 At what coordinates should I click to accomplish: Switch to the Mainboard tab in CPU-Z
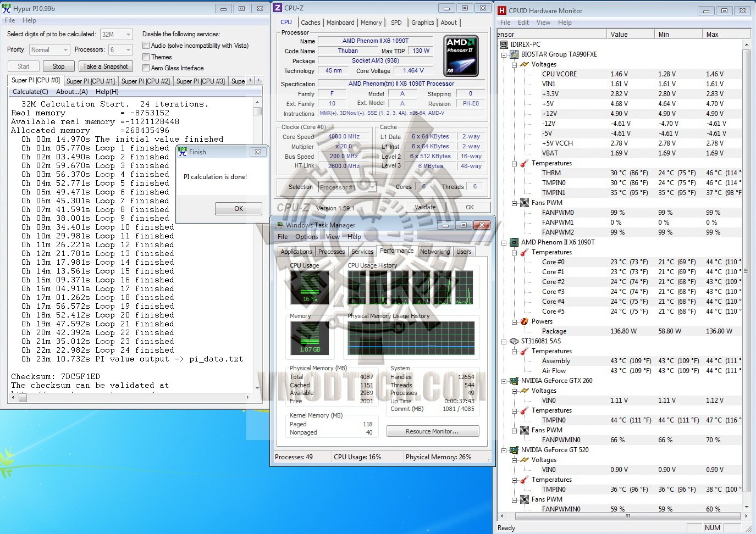click(x=340, y=23)
